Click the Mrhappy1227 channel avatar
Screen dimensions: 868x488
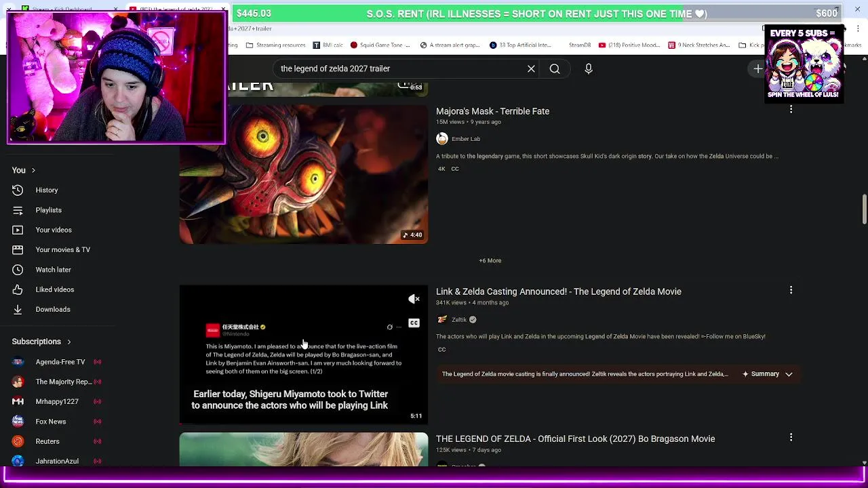point(18,401)
